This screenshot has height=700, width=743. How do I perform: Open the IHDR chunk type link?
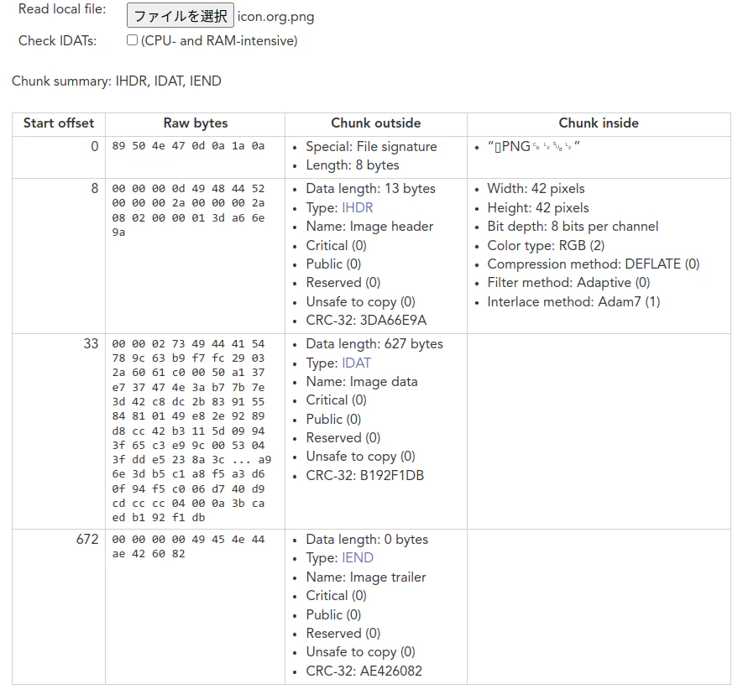(358, 207)
